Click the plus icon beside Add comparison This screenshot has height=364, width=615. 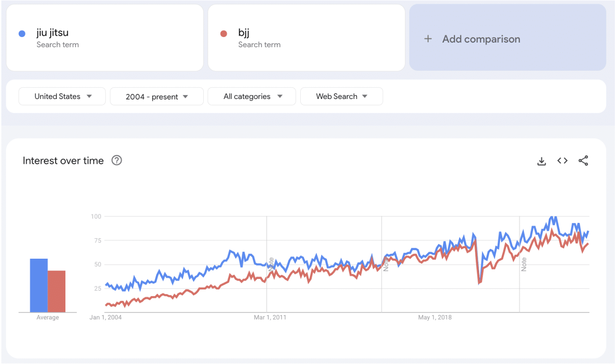[x=428, y=39]
